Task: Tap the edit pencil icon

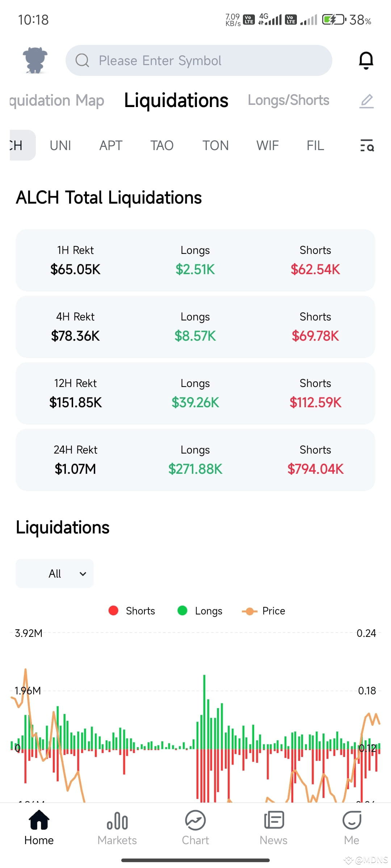Action: pyautogui.click(x=366, y=101)
